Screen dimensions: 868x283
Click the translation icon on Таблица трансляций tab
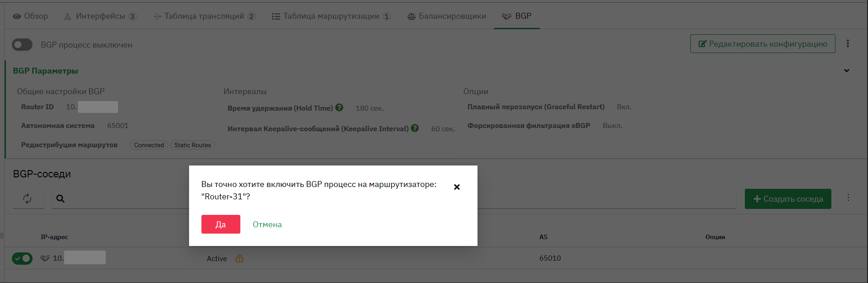[157, 16]
